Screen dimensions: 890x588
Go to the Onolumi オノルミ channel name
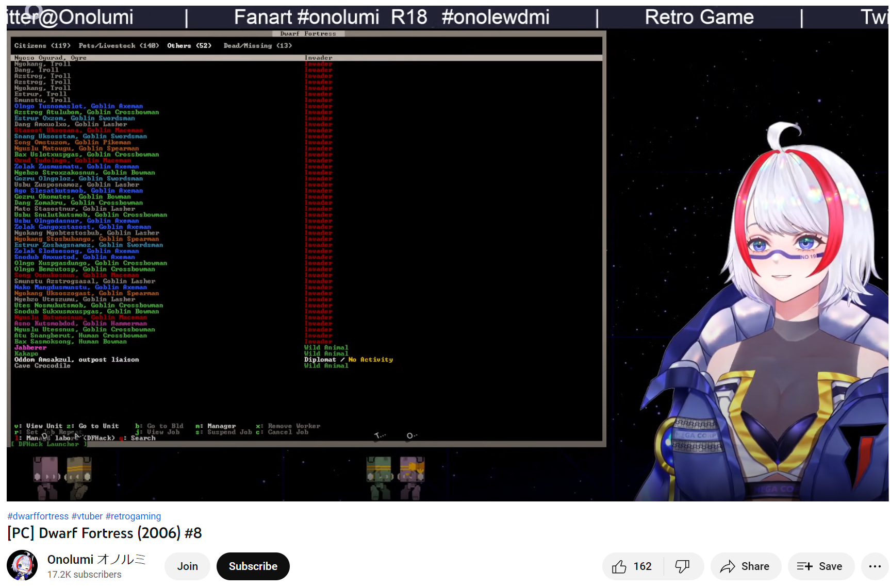tap(96, 560)
